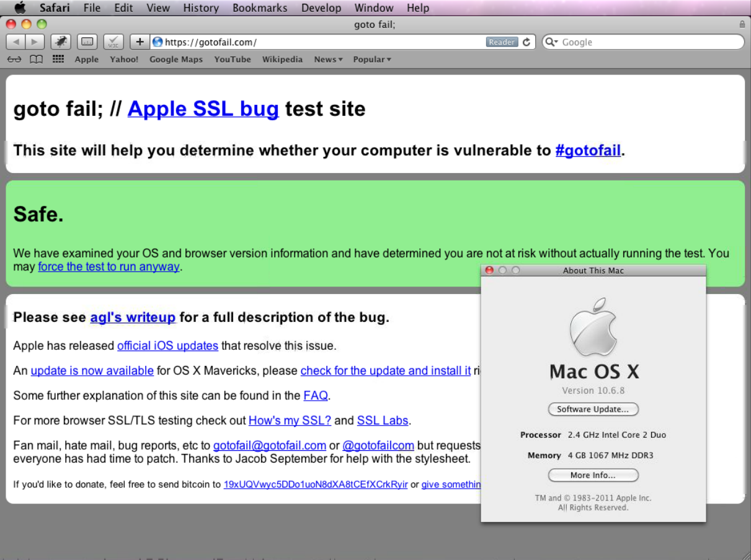
Task: Click the gotofail@gotofail.com email link
Action: (270, 445)
